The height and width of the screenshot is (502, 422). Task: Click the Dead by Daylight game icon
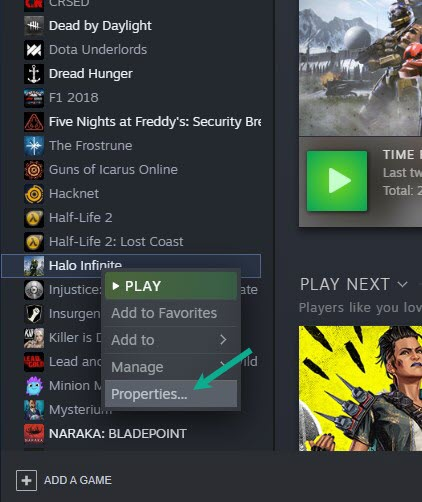[34, 25]
